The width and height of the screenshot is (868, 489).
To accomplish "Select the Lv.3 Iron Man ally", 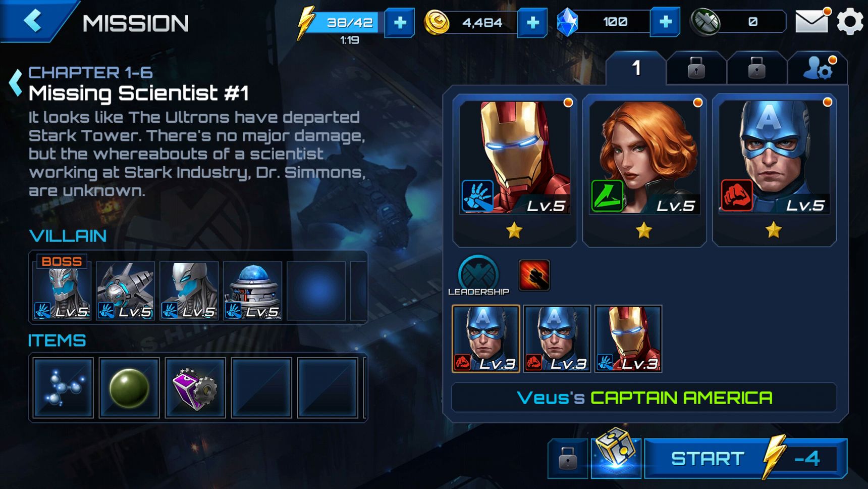I will (x=628, y=338).
